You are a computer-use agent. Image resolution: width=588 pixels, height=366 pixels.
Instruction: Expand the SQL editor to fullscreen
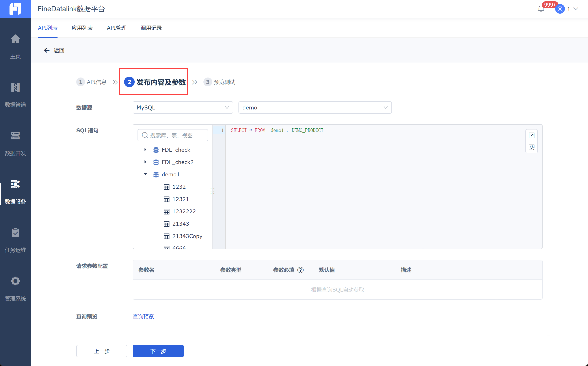[531, 136]
